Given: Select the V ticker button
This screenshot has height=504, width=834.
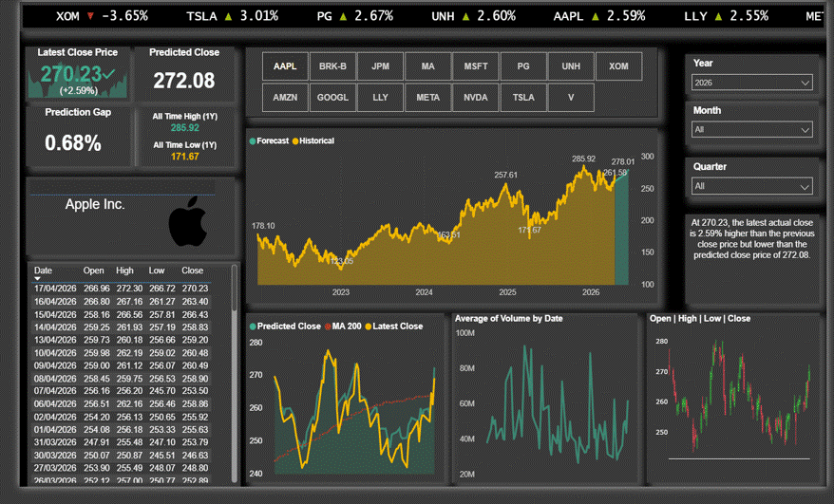Looking at the screenshot, I should tap(571, 98).
